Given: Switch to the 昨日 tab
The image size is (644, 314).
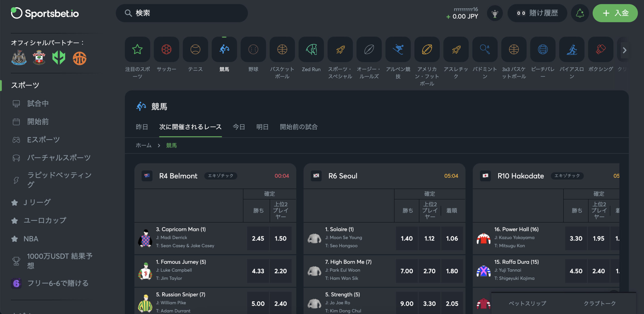Looking at the screenshot, I should point(142,127).
